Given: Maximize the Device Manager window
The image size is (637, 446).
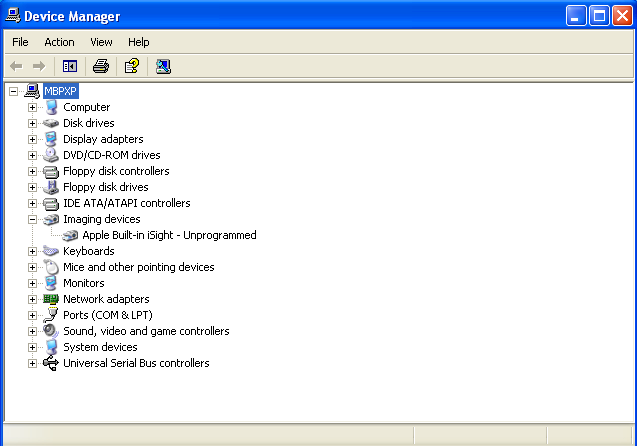Looking at the screenshot, I should 599,16.
